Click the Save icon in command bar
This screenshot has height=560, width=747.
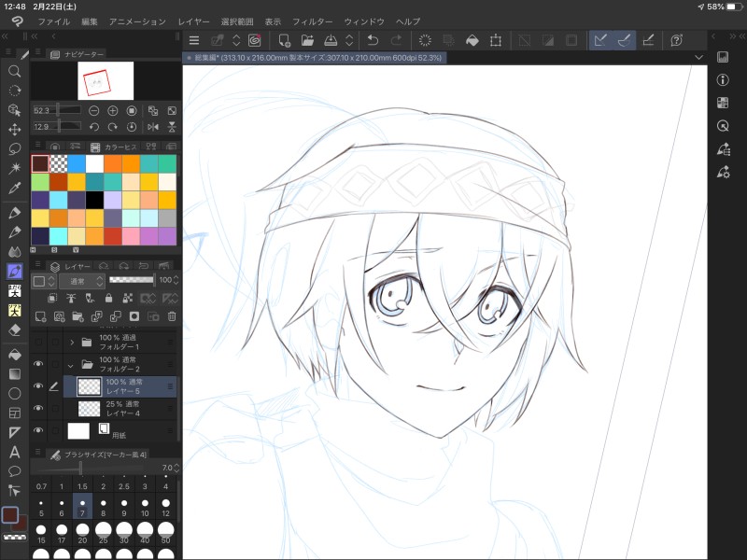tap(331, 40)
